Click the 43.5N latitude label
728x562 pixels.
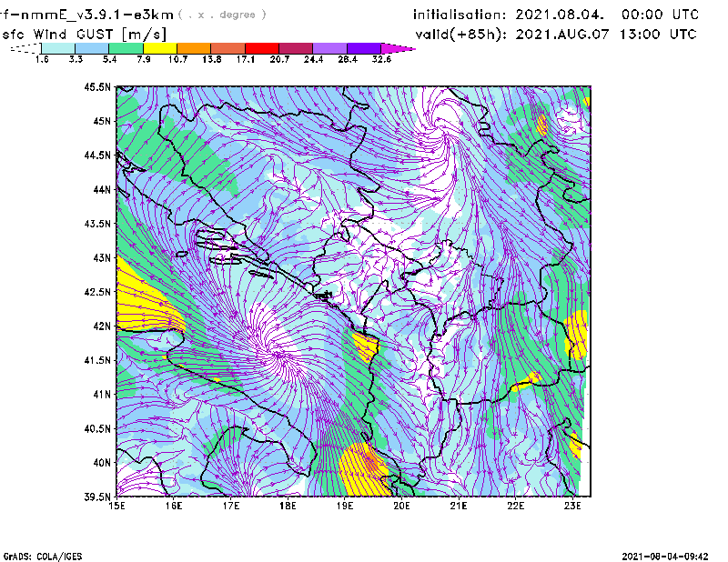[x=97, y=224]
